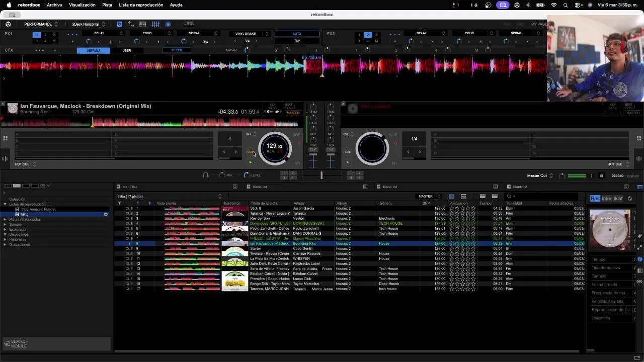The height and width of the screenshot is (362, 644).
Task: Open the browser search magnifier icon
Action: pos(509,196)
